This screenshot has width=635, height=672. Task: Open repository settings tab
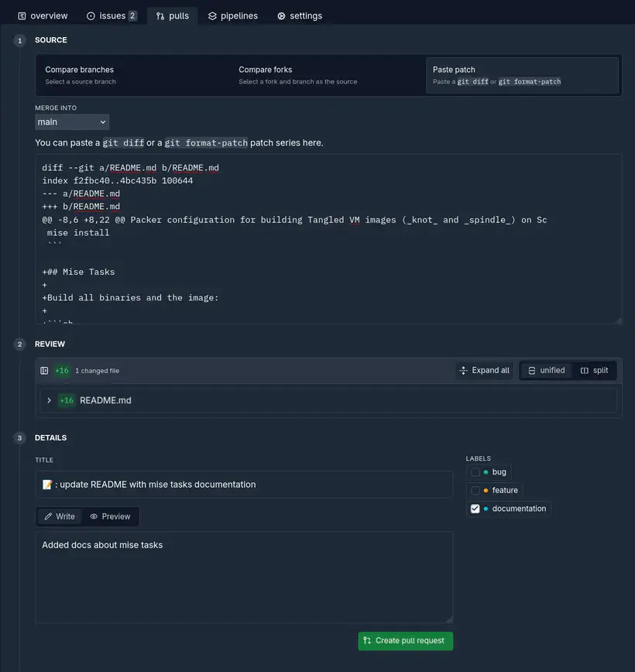(x=299, y=15)
